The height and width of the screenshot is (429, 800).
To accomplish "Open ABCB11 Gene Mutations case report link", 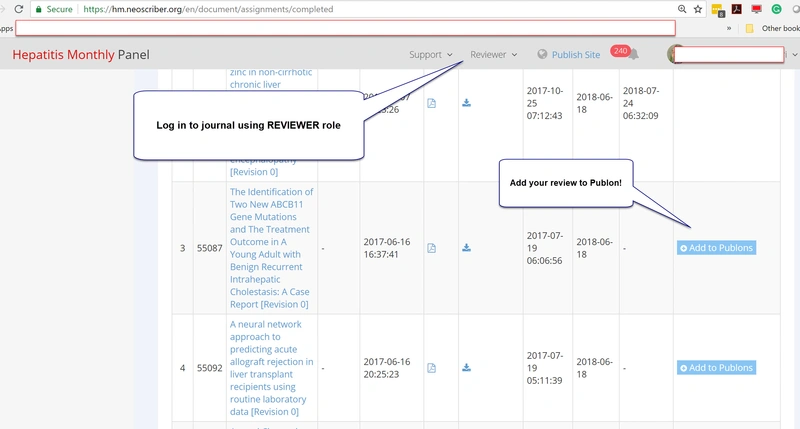I will [x=271, y=248].
